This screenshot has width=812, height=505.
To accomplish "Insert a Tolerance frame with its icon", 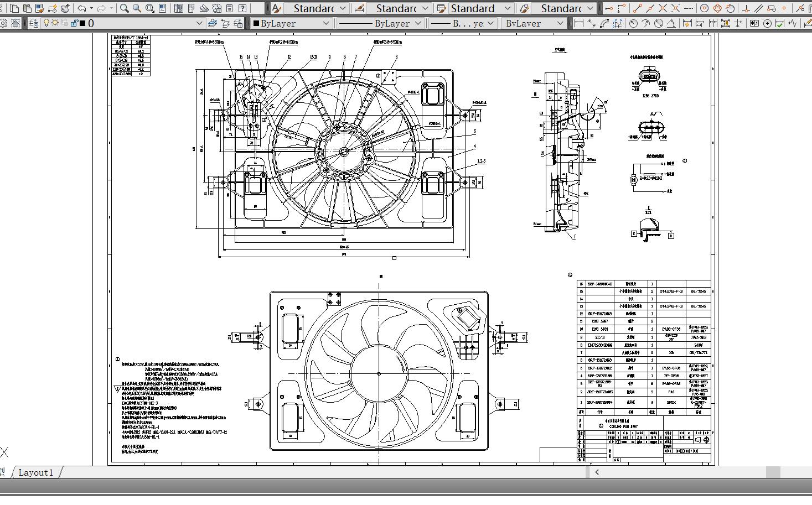I will [754, 23].
